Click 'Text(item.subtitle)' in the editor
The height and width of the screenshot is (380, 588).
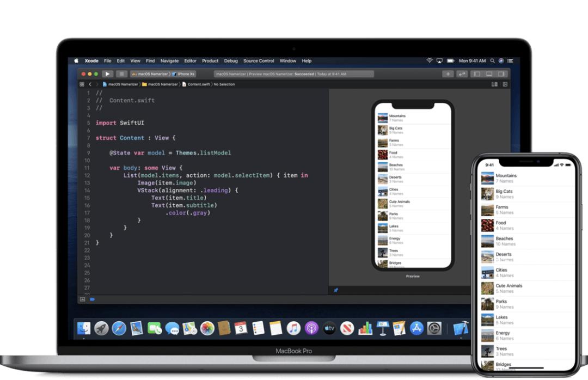[x=184, y=206]
